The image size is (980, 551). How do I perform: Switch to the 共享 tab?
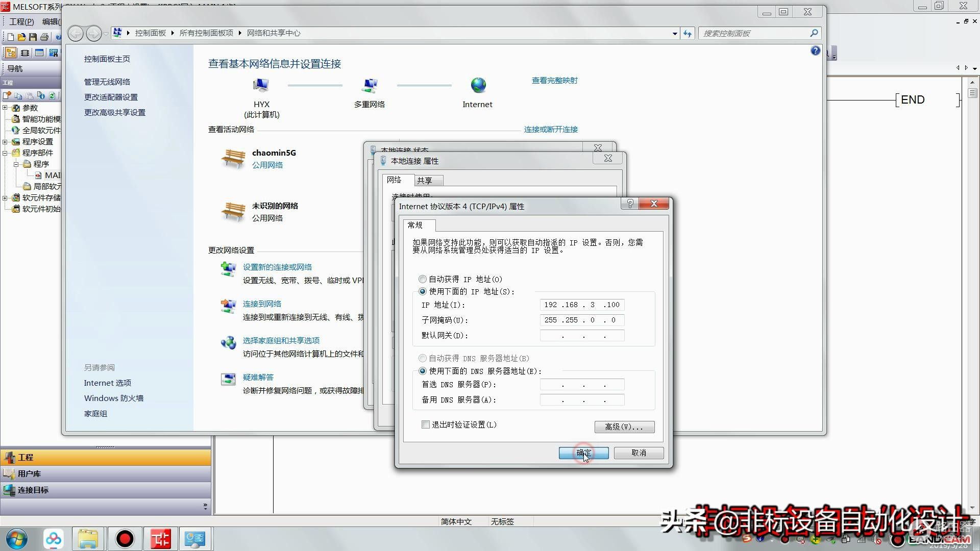pyautogui.click(x=424, y=181)
